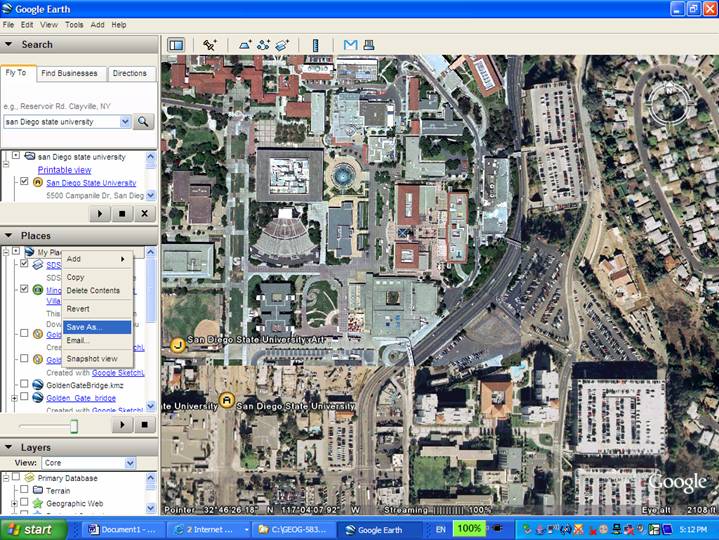Image resolution: width=719 pixels, height=540 pixels.
Task: Uncheck the SDS overlay item checkbox
Action: [24, 264]
